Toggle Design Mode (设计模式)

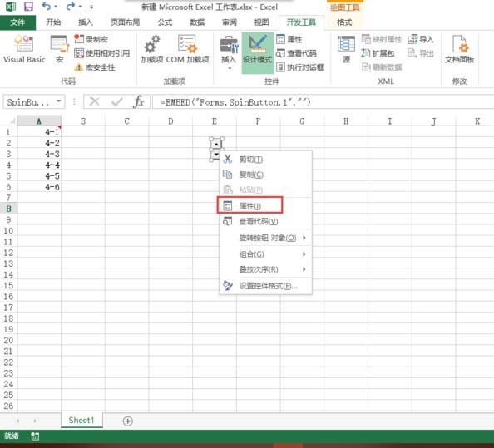point(258,52)
